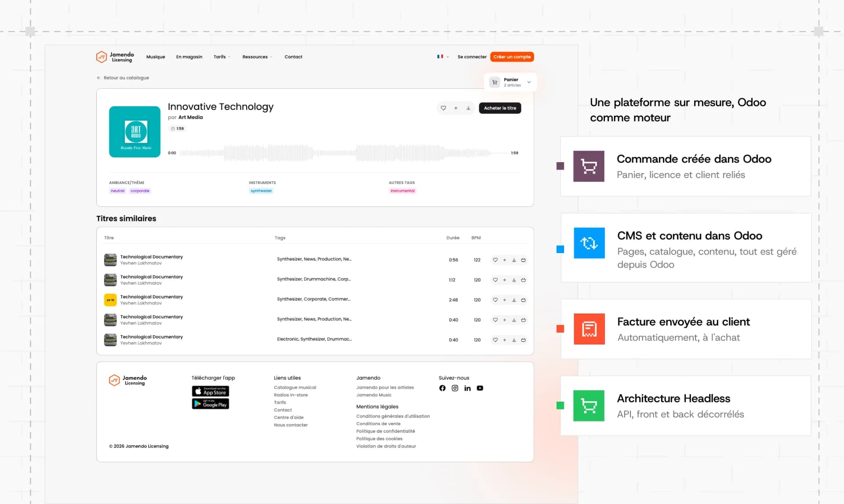Favorite the track tagged Electronic, Synthesizer, Drummac

coord(495,340)
